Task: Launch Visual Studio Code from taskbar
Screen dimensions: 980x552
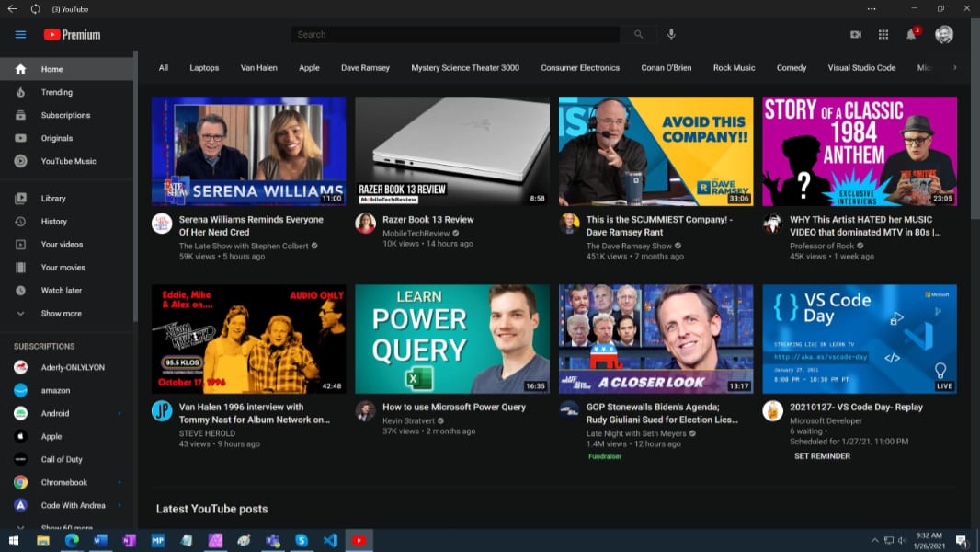Action: [x=330, y=540]
